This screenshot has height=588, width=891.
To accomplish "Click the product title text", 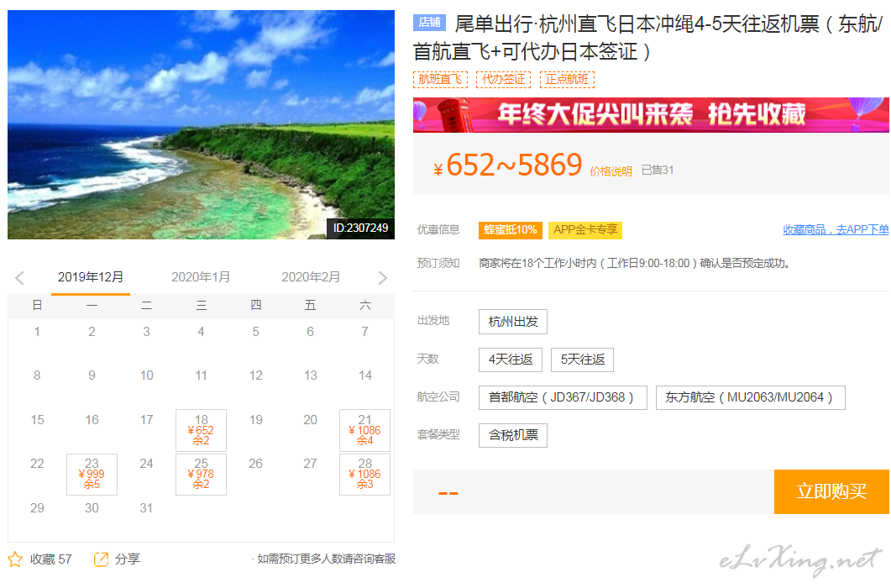I will (x=647, y=38).
